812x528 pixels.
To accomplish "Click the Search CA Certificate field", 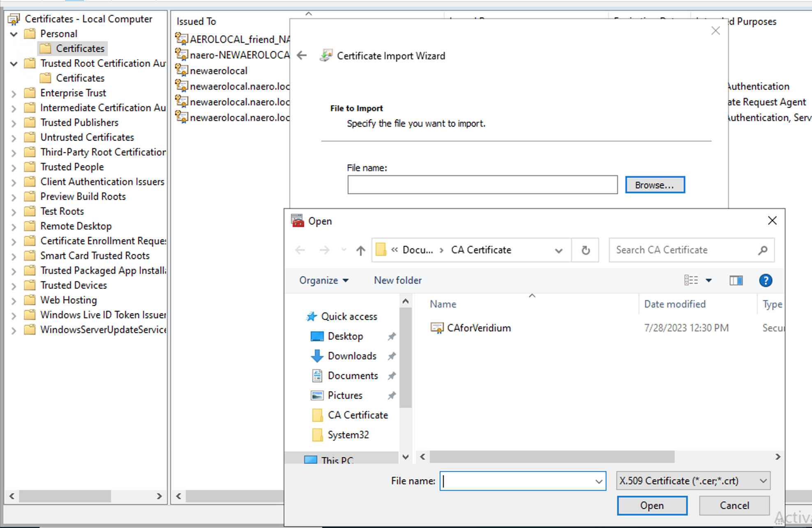I will (x=682, y=250).
